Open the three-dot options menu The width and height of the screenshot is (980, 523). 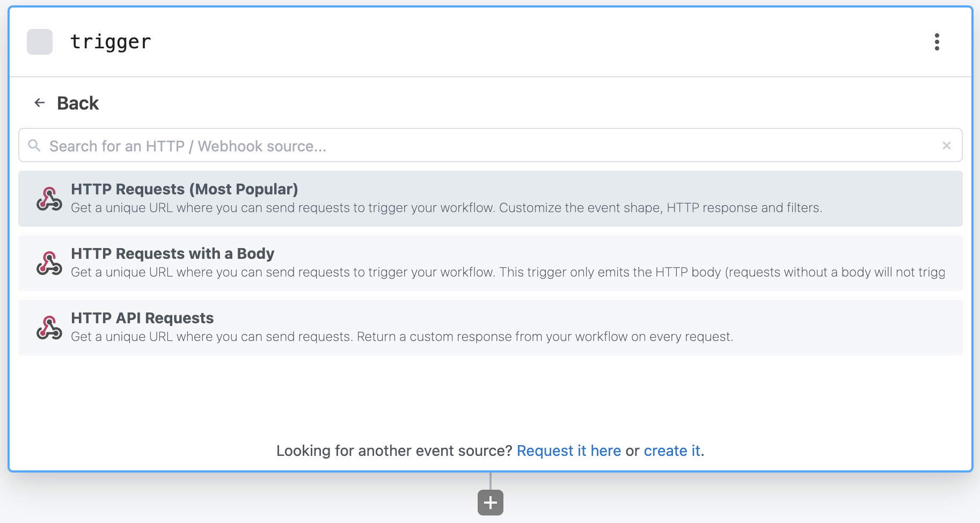(937, 42)
